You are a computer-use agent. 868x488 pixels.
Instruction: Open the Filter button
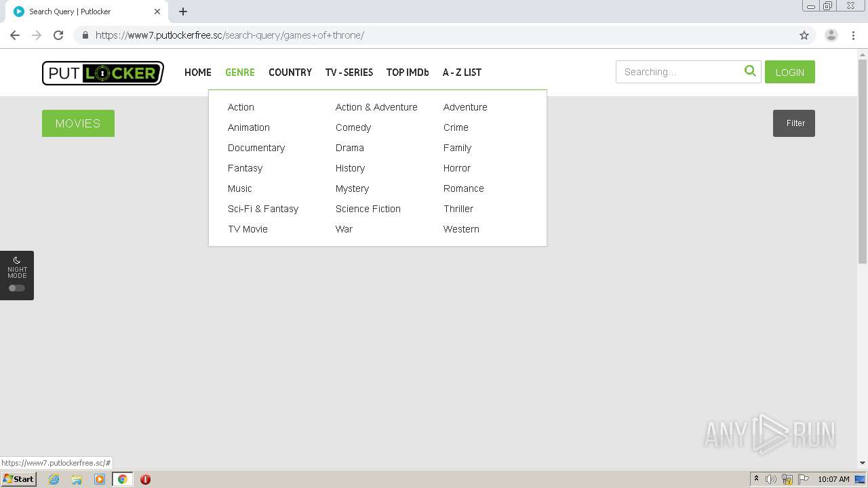point(794,123)
